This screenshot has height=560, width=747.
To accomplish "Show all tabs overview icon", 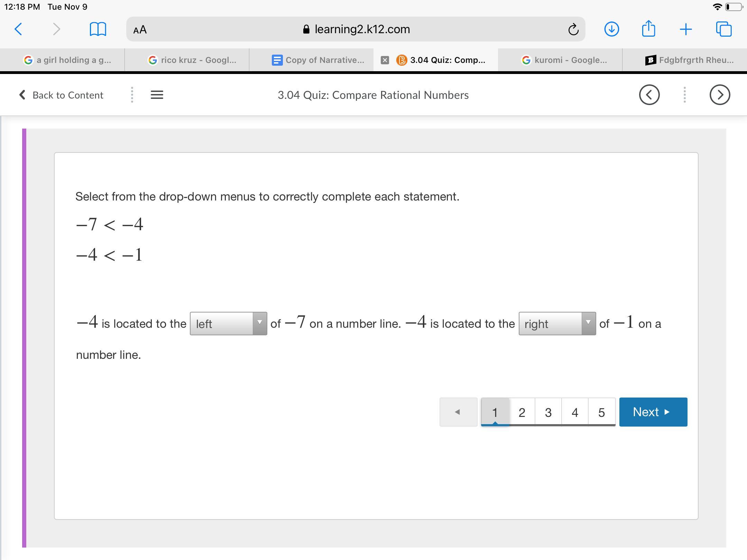I will (723, 29).
